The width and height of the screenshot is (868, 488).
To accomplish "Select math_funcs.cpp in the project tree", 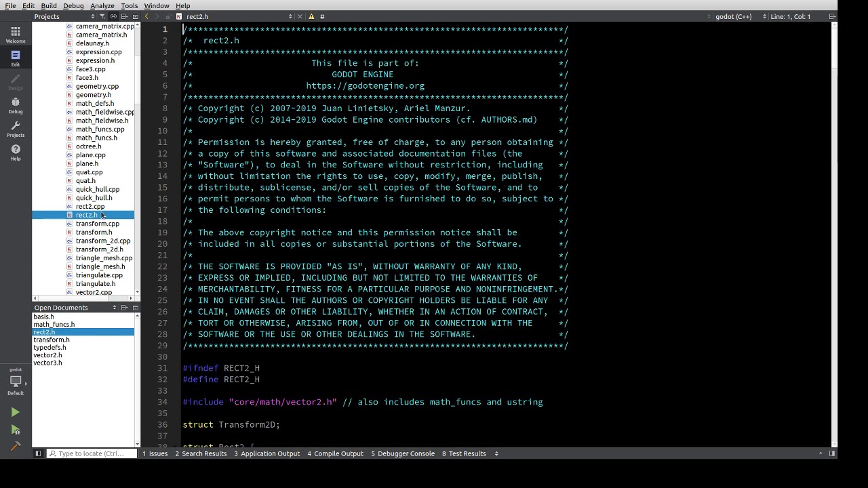I will (x=100, y=129).
